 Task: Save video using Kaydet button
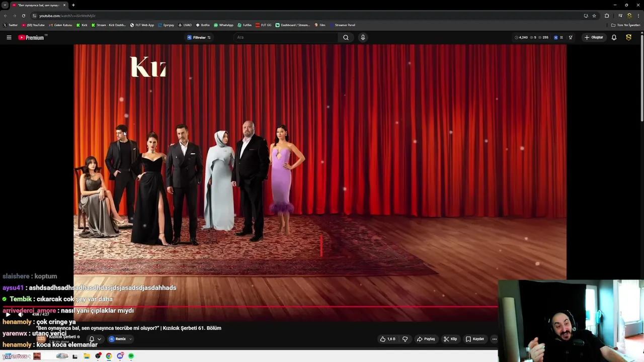[475, 339]
